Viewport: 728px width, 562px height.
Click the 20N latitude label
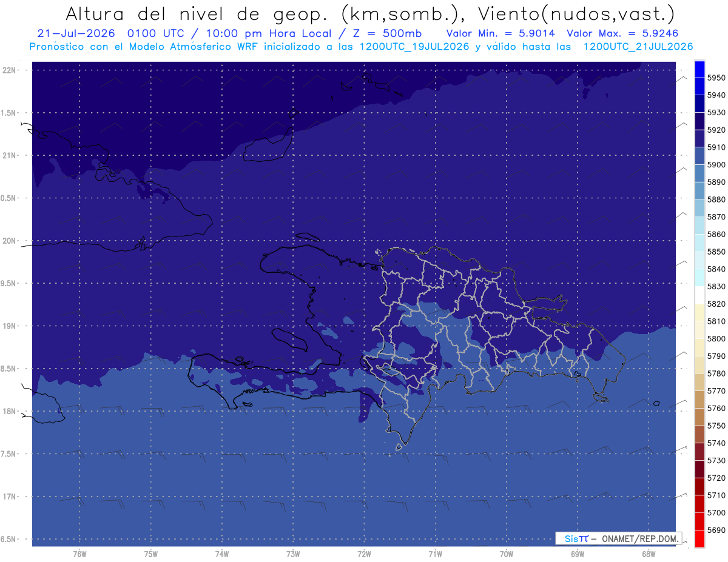click(x=10, y=241)
